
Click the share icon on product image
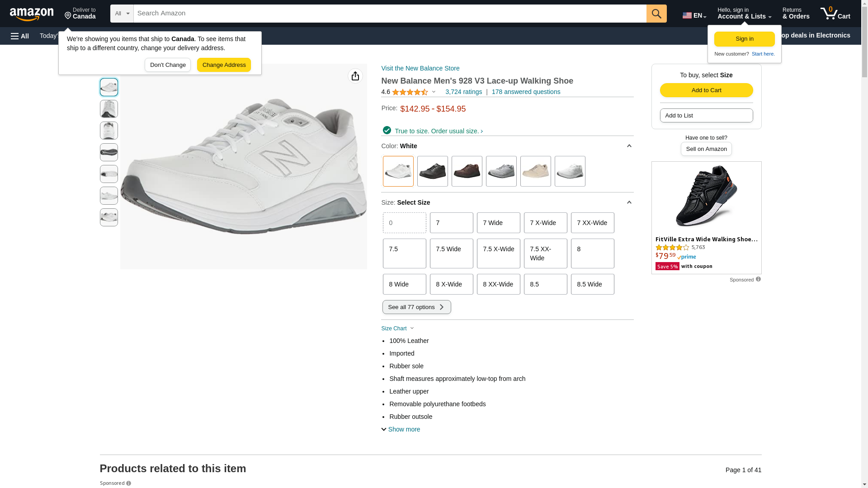pos(355,76)
